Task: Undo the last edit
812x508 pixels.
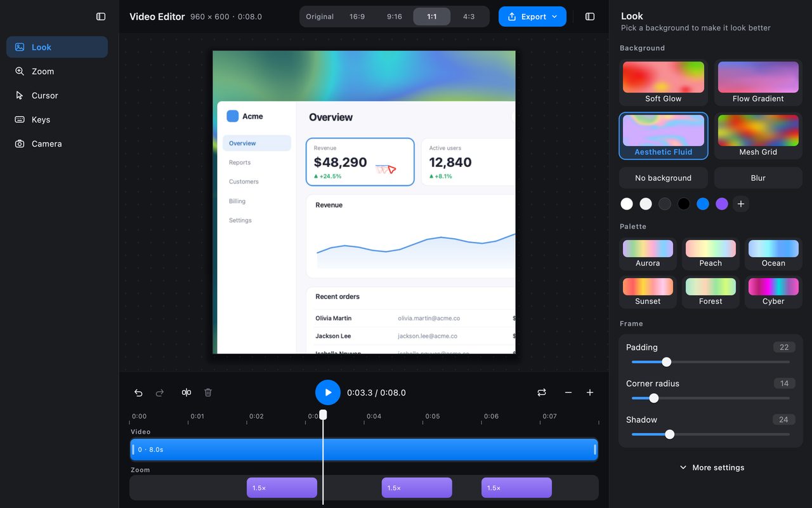Action: [x=138, y=392]
